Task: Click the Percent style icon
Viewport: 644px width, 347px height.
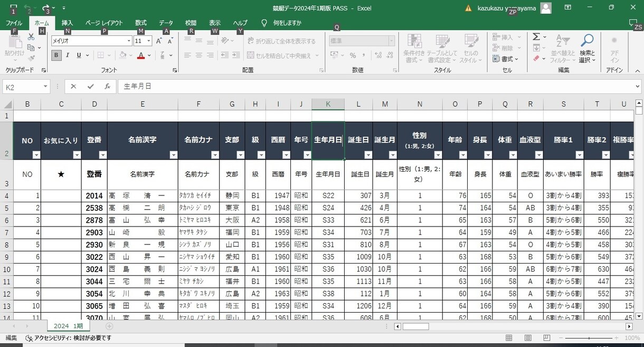Action: 353,55
